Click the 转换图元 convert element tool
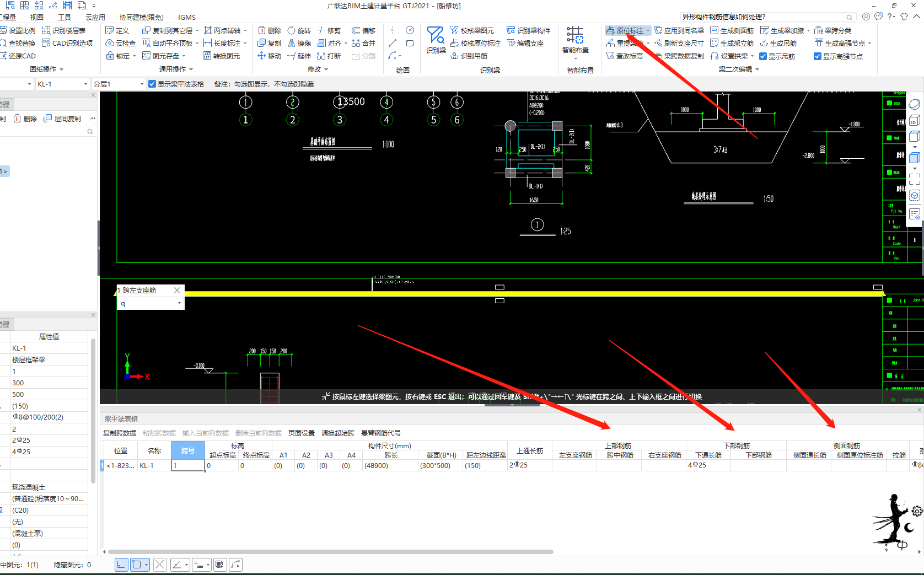This screenshot has height=575, width=924. tap(222, 56)
